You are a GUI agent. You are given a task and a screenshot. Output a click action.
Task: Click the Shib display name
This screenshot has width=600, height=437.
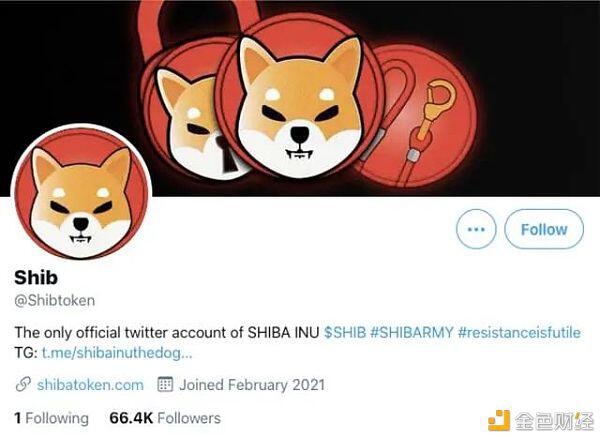[x=36, y=277]
